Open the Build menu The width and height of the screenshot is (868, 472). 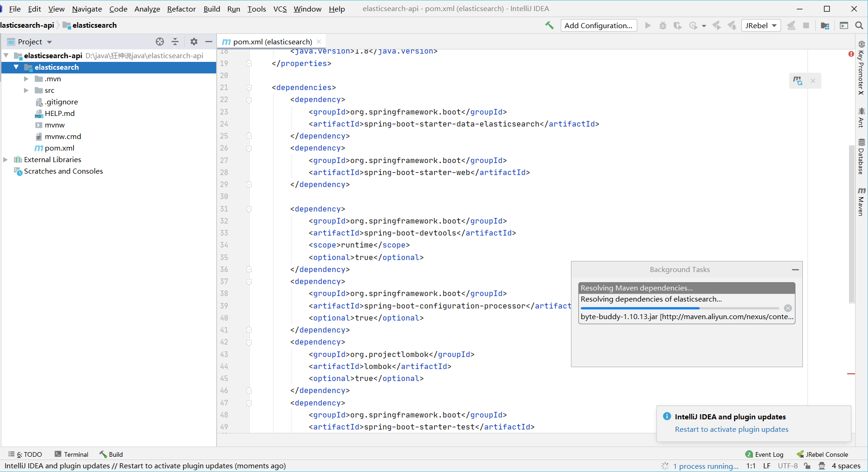pyautogui.click(x=212, y=9)
